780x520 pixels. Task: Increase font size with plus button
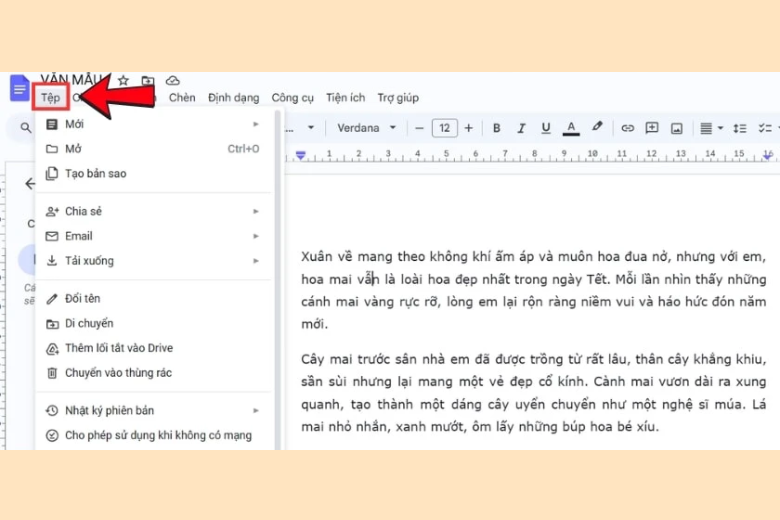point(469,128)
